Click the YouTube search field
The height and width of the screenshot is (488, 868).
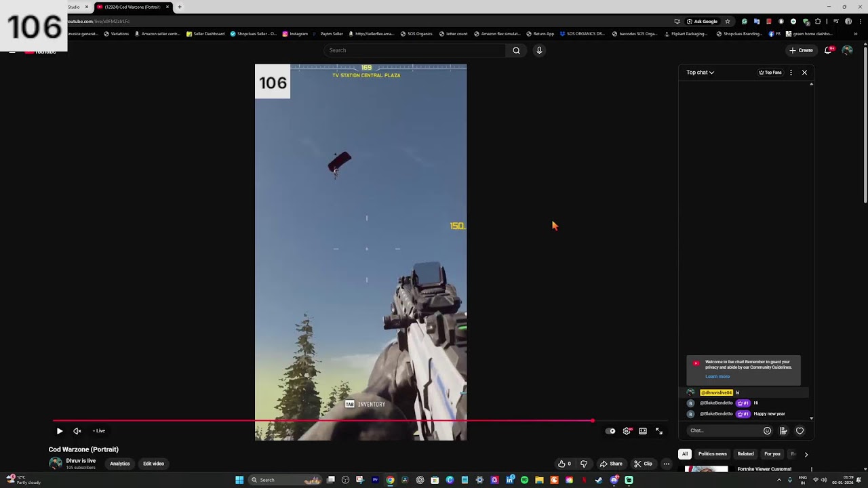pyautogui.click(x=415, y=50)
